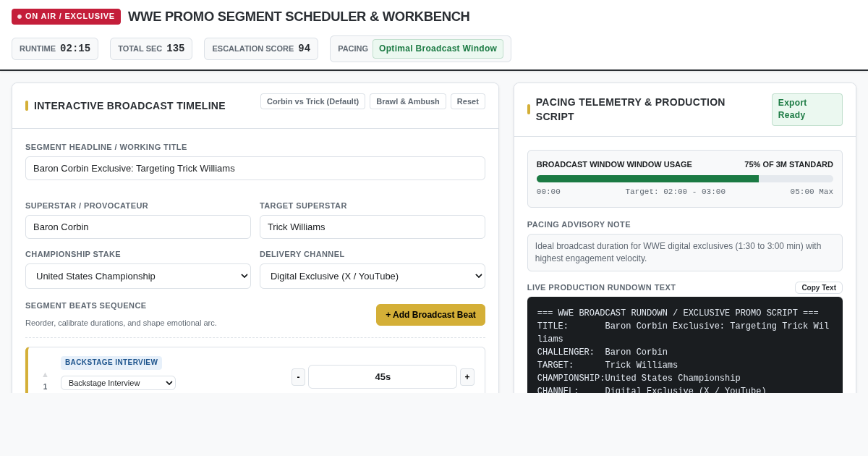Increase the beat duration with plus

pyautogui.click(x=467, y=377)
